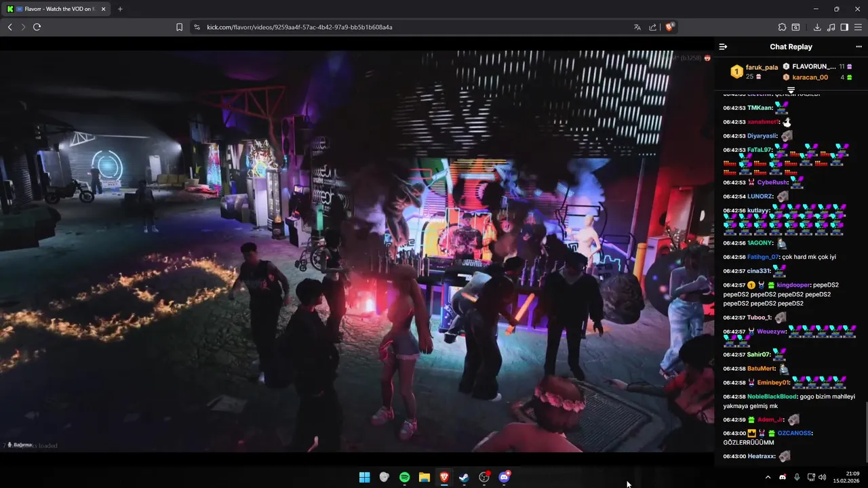Open faruk_pala top gifter profile
The height and width of the screenshot is (488, 868).
point(762,68)
